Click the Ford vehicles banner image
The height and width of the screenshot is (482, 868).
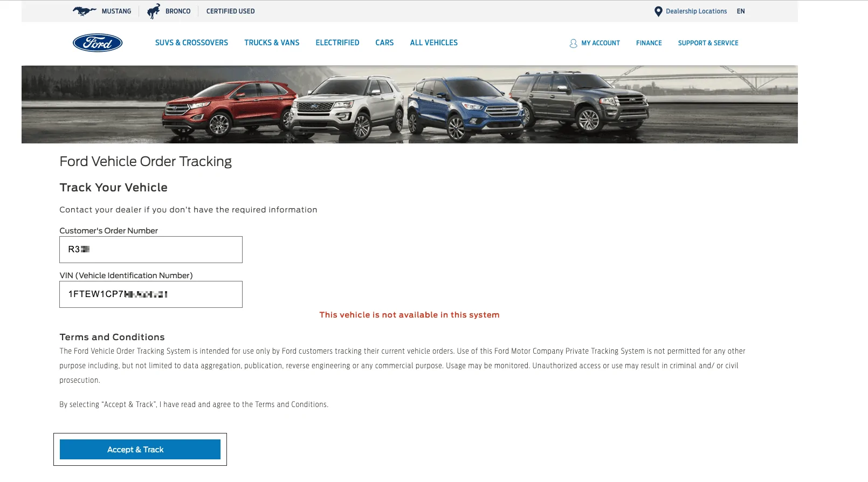coord(410,105)
